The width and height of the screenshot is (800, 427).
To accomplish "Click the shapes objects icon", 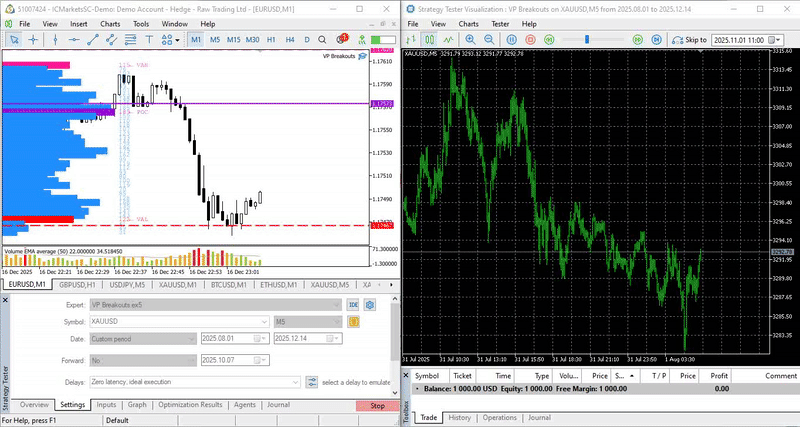I will (167, 39).
